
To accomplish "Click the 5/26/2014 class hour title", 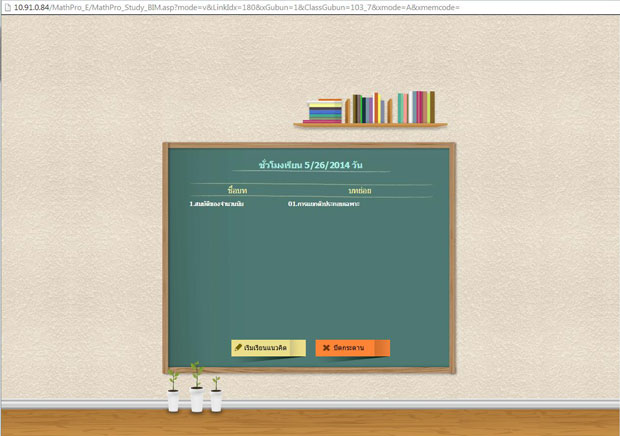I will tap(310, 164).
